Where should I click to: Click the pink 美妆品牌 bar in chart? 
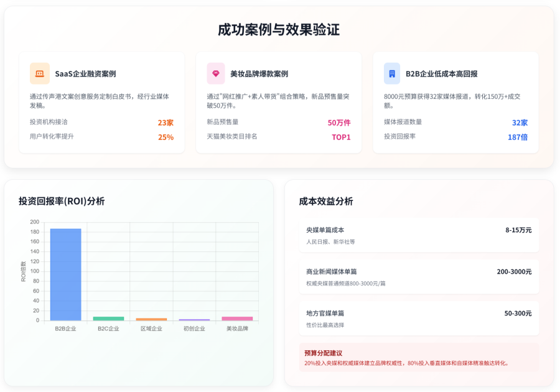237,319
